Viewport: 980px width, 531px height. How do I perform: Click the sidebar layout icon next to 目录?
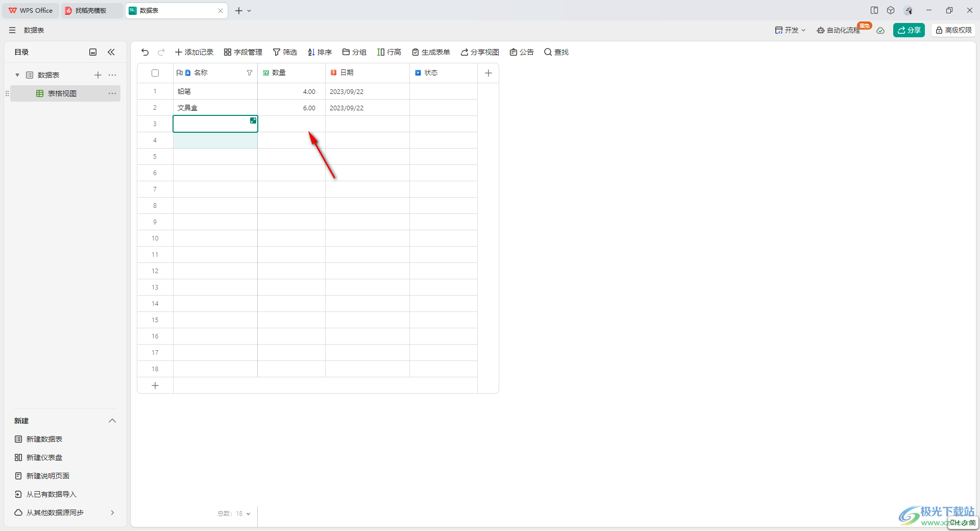click(x=93, y=52)
